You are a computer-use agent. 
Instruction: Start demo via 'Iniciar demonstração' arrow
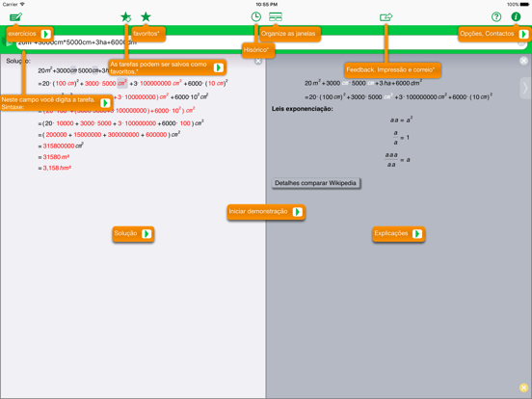(x=297, y=212)
